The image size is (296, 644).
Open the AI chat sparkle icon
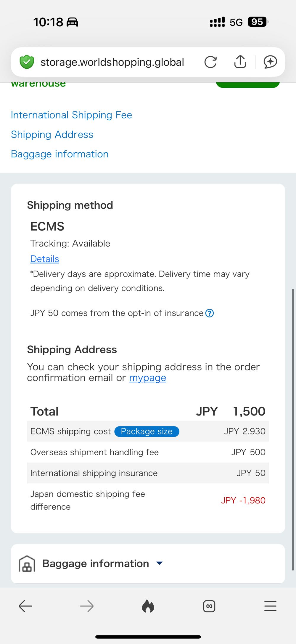tap(270, 62)
